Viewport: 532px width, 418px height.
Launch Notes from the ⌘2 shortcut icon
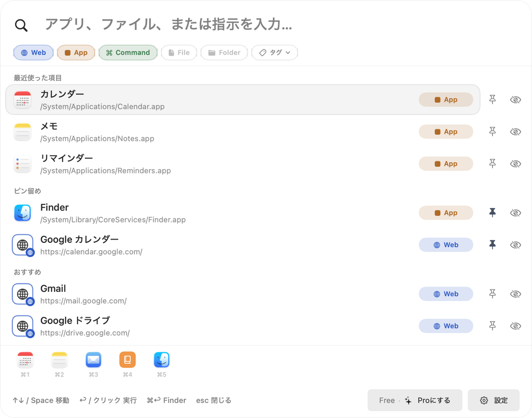tap(59, 360)
